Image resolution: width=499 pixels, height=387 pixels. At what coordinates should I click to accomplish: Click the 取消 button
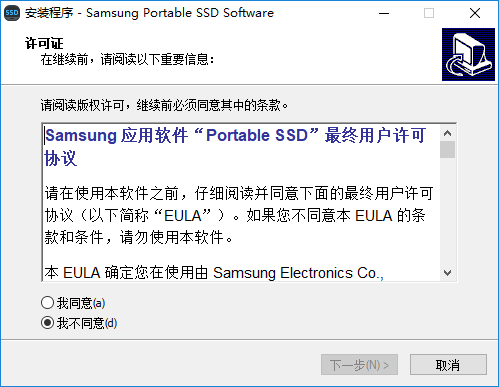point(448,365)
